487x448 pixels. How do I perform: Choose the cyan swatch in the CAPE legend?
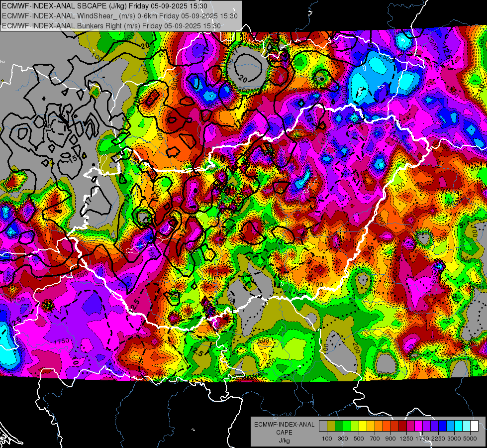[x=459, y=426]
